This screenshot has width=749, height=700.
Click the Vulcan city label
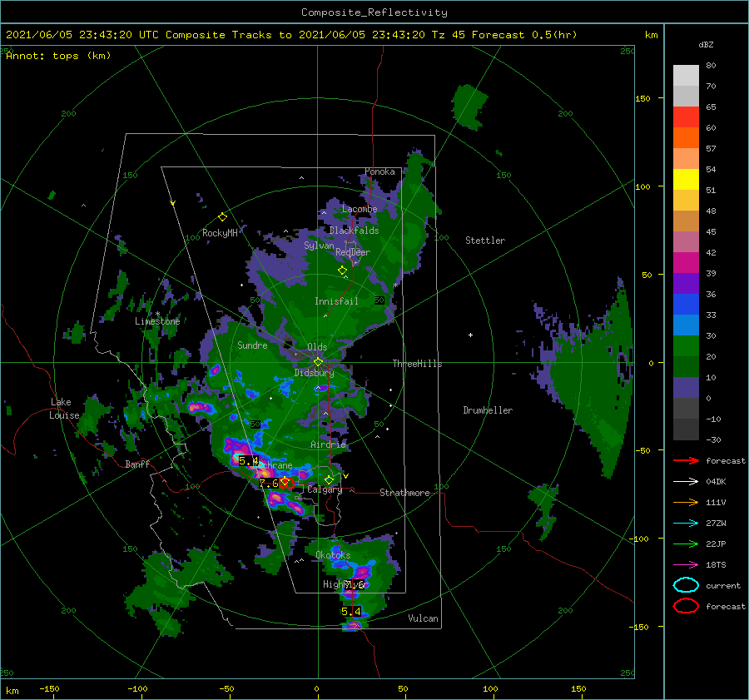pyautogui.click(x=424, y=618)
